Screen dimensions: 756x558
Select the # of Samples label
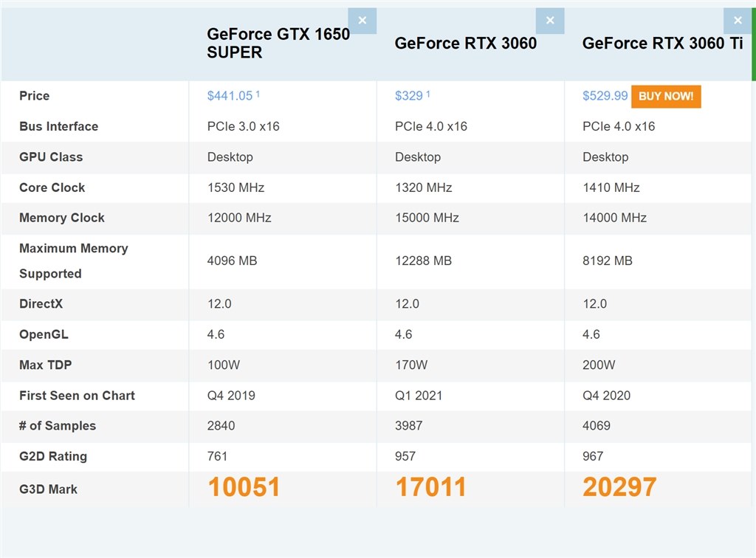click(58, 426)
